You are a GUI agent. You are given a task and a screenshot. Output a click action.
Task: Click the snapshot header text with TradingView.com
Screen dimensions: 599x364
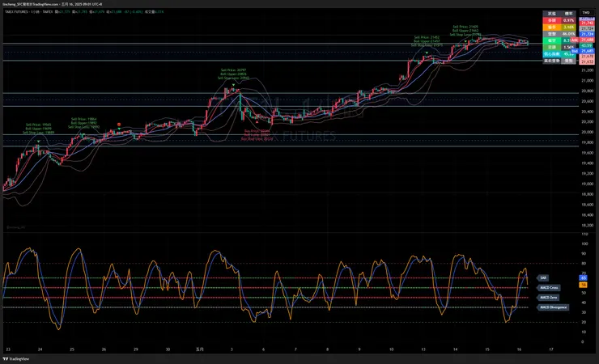pyautogui.click(x=53, y=4)
